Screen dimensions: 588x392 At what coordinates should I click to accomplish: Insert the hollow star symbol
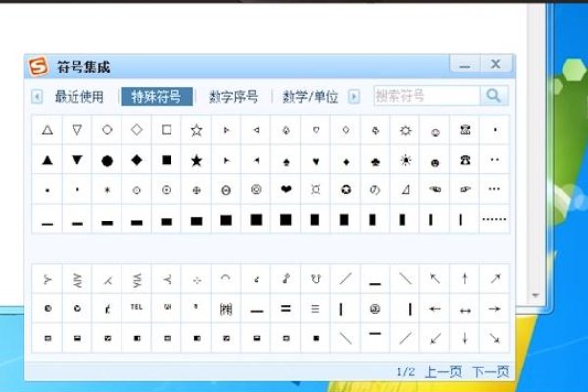click(196, 130)
